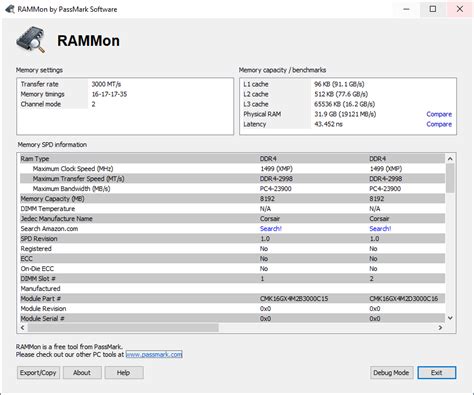Click the 65536 KB L3 cache value
The height and width of the screenshot is (395, 474).
(344, 104)
